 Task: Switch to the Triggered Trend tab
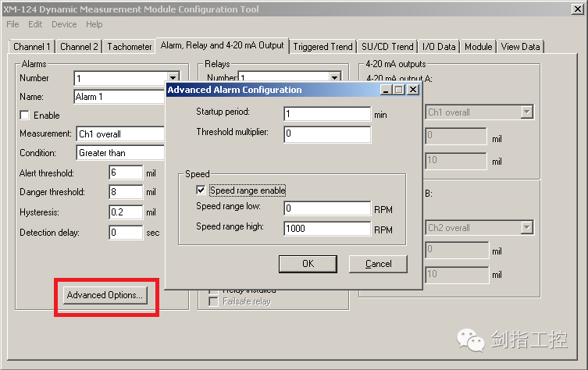(x=323, y=47)
